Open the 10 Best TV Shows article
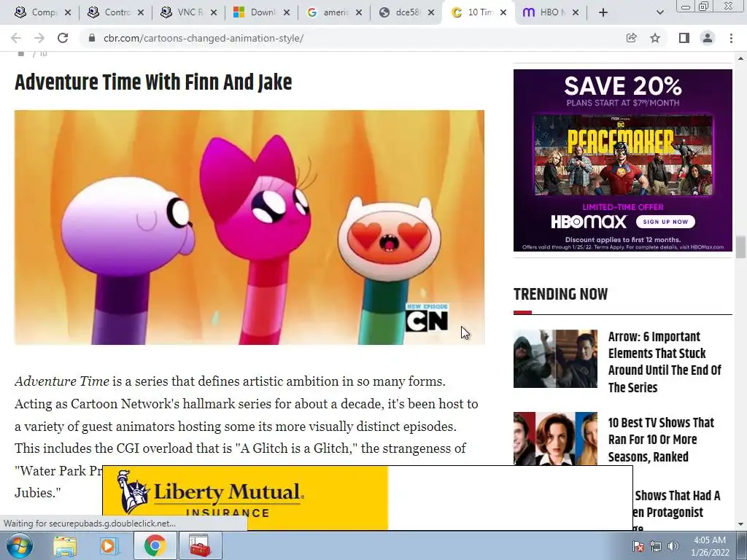747x560 pixels. (661, 440)
